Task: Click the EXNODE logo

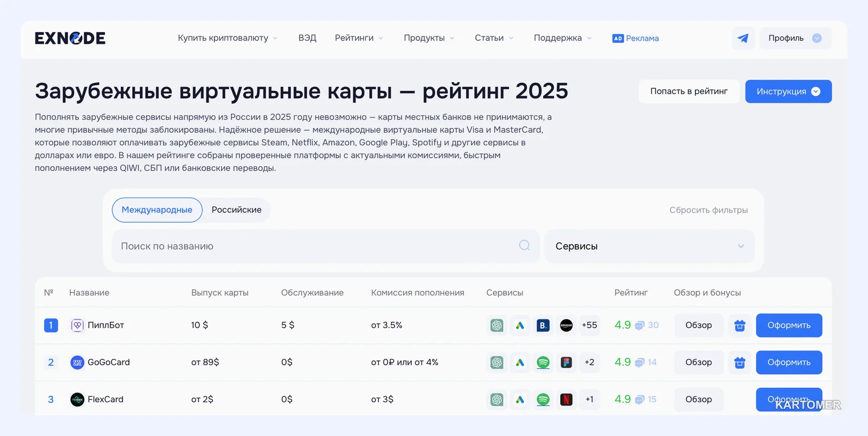Action: [x=70, y=38]
